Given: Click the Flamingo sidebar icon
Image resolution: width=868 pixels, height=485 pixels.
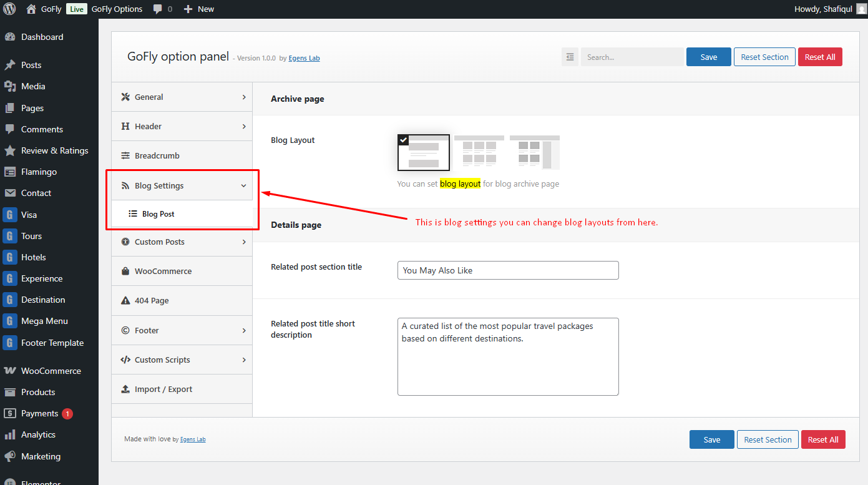Looking at the screenshot, I should coord(10,172).
